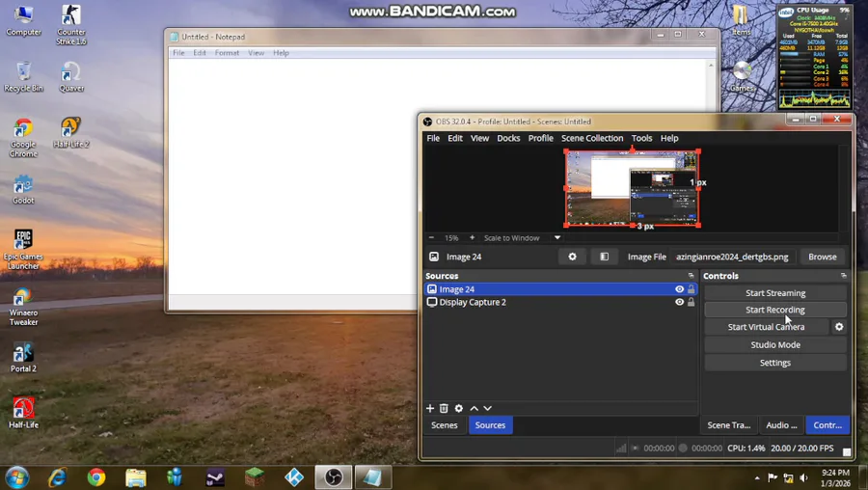Hide the Image 24 source
Screen dimensions: 868x490
pyautogui.click(x=679, y=289)
